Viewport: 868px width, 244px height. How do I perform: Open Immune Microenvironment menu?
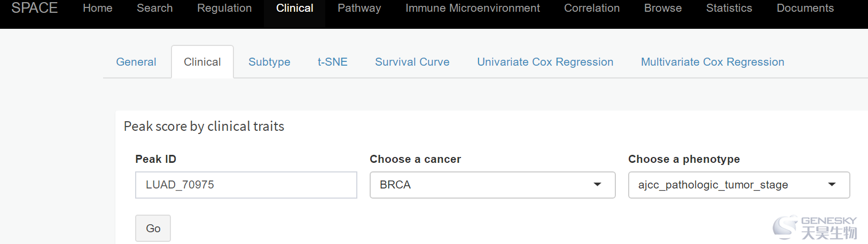pyautogui.click(x=473, y=9)
